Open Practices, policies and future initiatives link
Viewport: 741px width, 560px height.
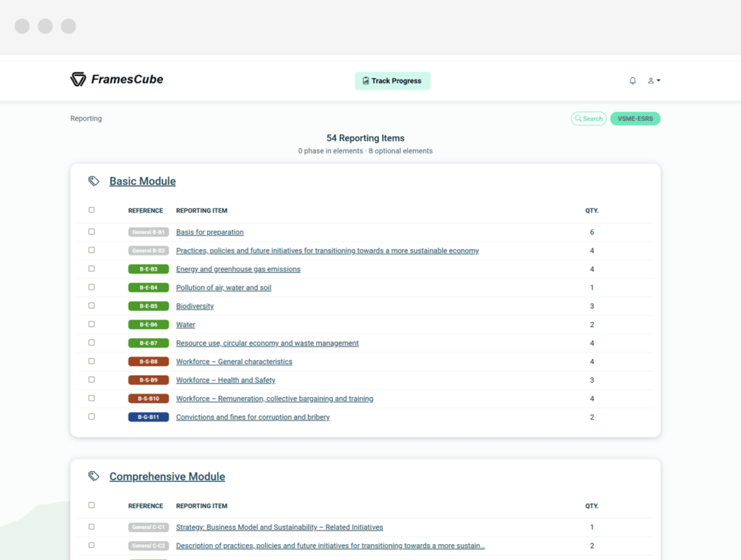[x=328, y=250]
